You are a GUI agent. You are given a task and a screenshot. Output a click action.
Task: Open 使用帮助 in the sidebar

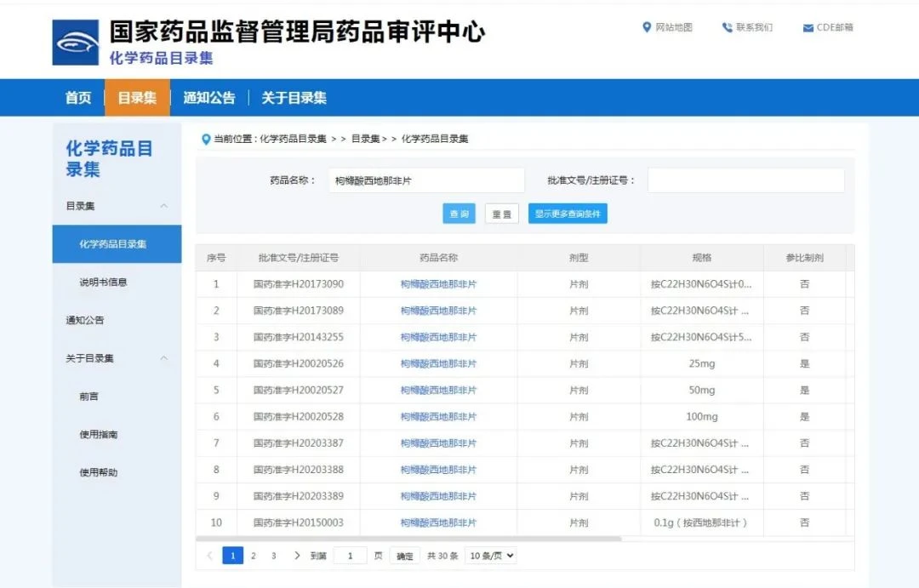pos(99,472)
